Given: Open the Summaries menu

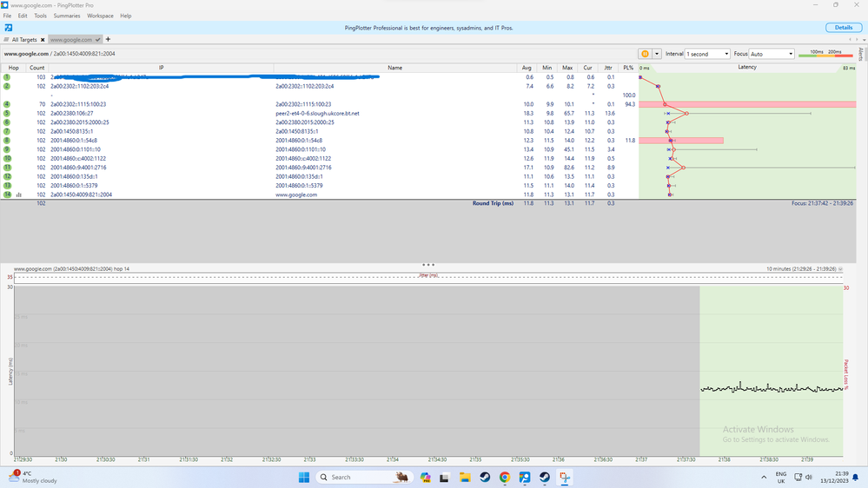Looking at the screenshot, I should tap(67, 16).
